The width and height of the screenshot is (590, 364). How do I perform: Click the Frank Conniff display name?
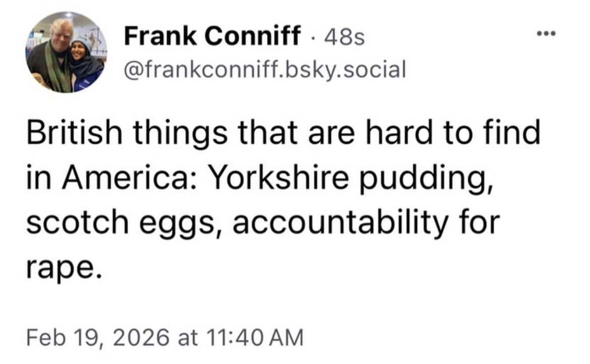coord(211,37)
